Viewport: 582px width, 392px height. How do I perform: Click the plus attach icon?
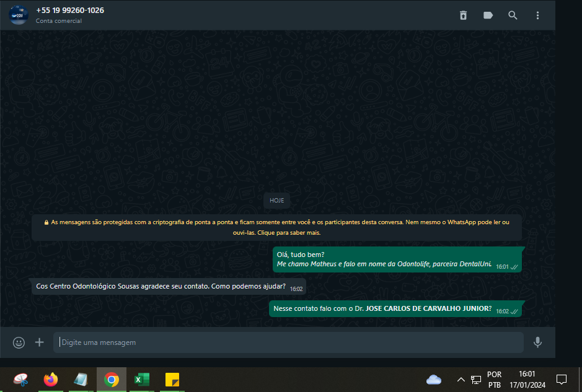[39, 342]
